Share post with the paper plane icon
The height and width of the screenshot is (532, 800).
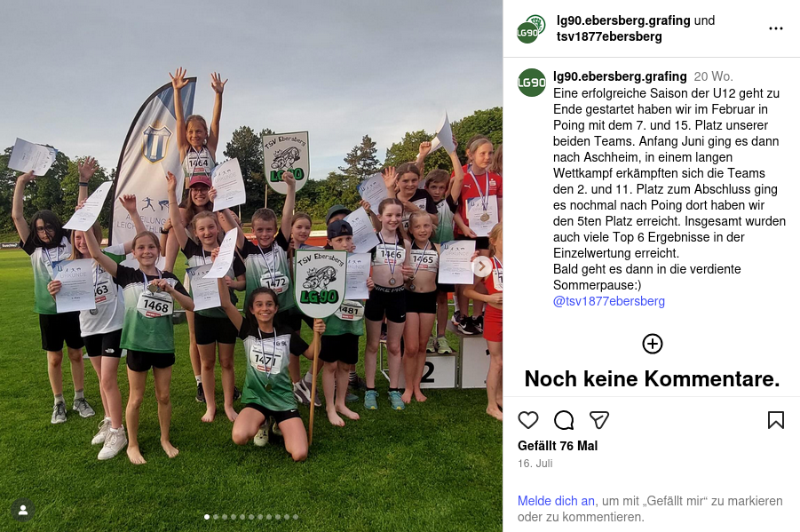click(599, 420)
